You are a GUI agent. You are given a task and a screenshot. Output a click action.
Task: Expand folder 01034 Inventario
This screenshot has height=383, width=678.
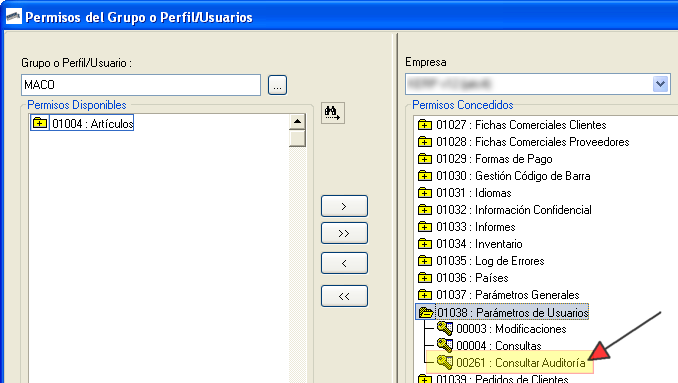click(x=425, y=244)
